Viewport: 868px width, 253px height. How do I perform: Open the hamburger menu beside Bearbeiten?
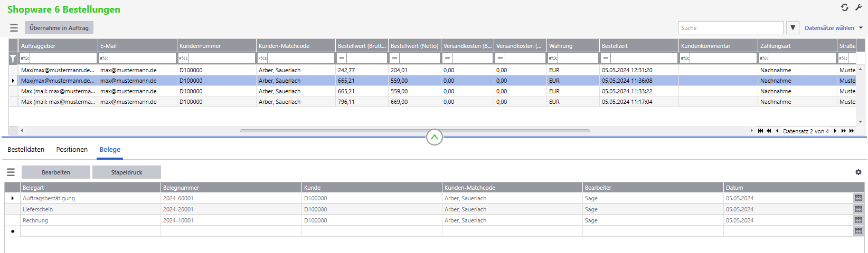11,172
